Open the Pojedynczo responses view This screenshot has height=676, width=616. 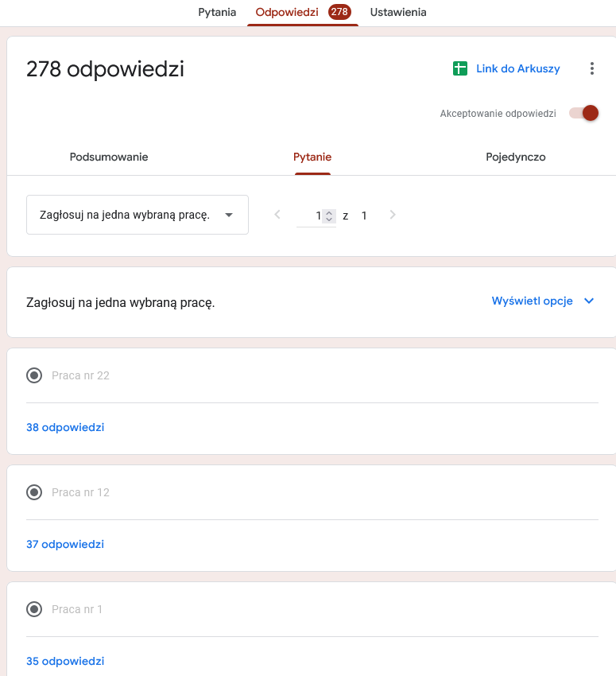[516, 157]
